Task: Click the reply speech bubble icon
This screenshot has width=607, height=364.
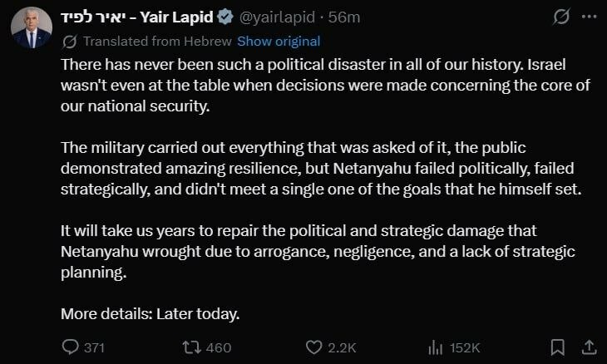Action: [72, 347]
